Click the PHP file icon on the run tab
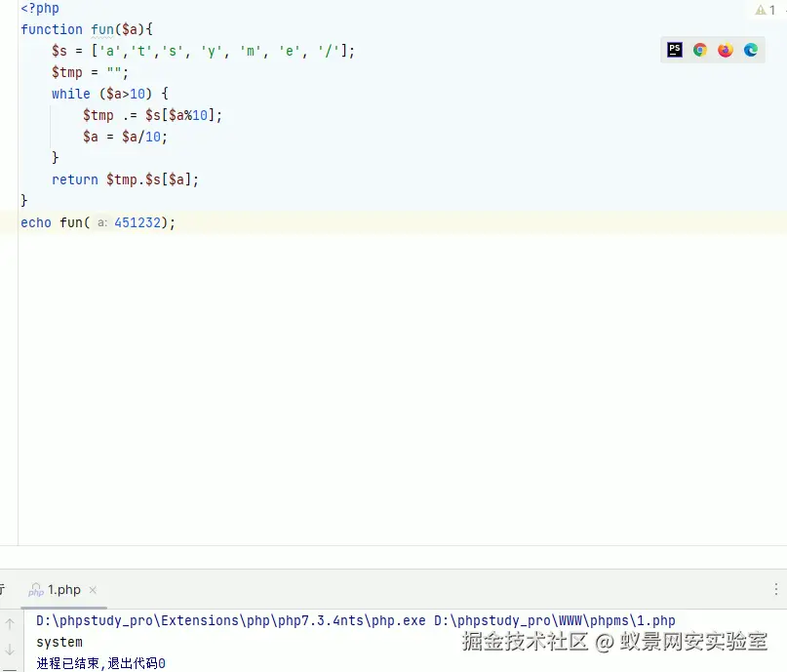This screenshot has width=787, height=672. coord(36,590)
